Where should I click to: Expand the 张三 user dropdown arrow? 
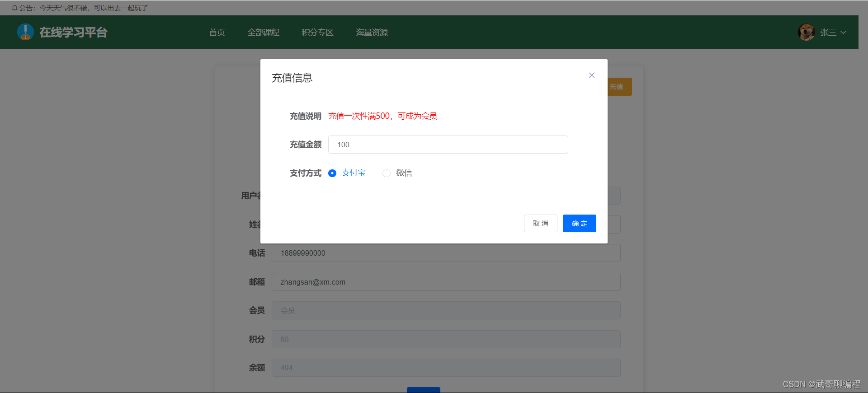click(843, 33)
